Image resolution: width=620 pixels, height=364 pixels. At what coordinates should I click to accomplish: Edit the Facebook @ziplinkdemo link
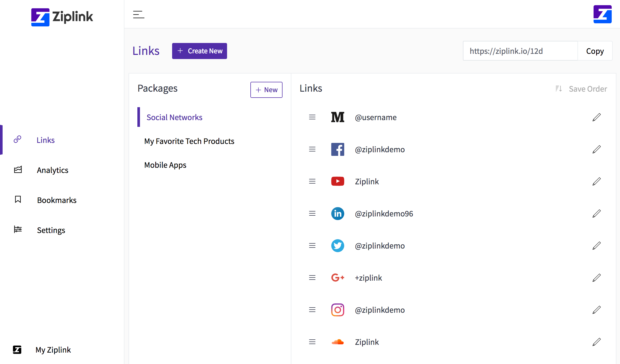[597, 149]
